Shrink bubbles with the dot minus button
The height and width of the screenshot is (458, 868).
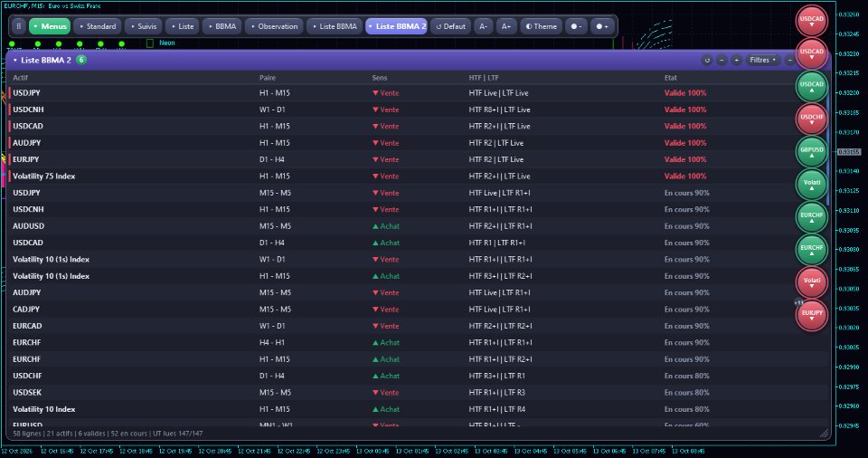tap(576, 26)
